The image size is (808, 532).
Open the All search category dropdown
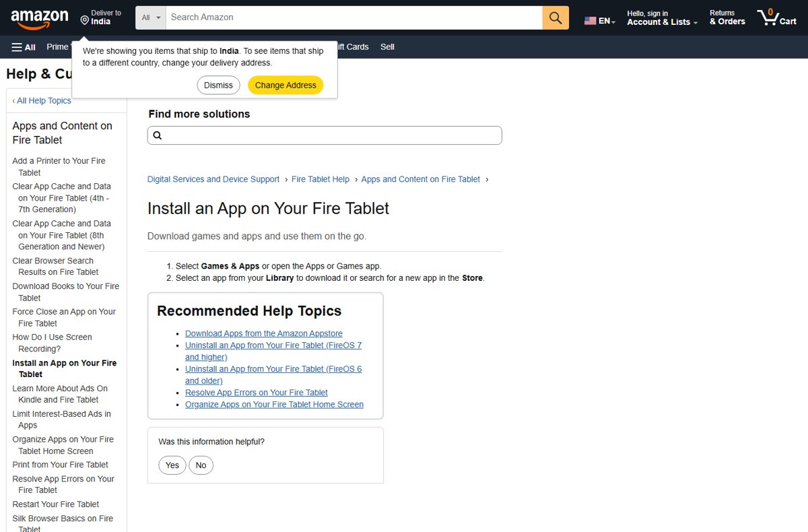tap(151, 18)
